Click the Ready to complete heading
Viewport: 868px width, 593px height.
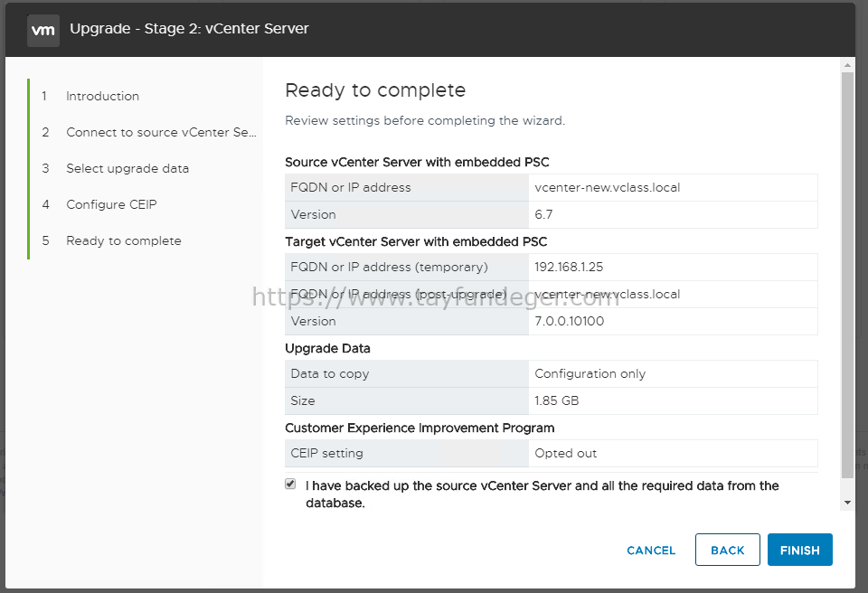pyautogui.click(x=375, y=90)
